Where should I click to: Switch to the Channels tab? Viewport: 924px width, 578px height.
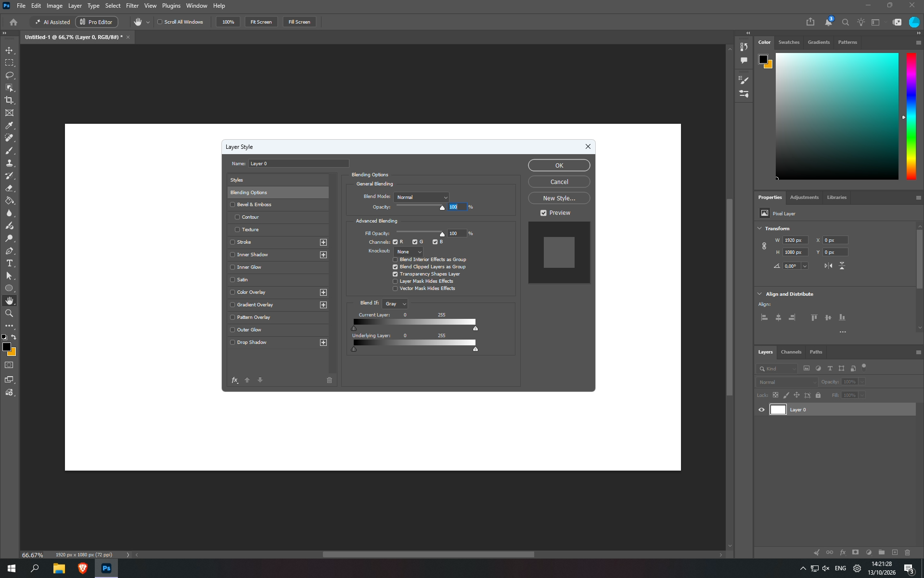point(791,352)
